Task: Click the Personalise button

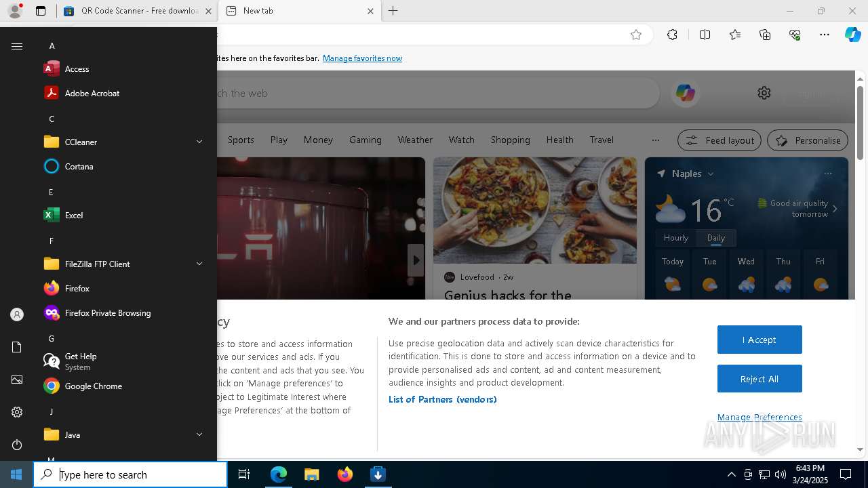Action: click(x=808, y=140)
